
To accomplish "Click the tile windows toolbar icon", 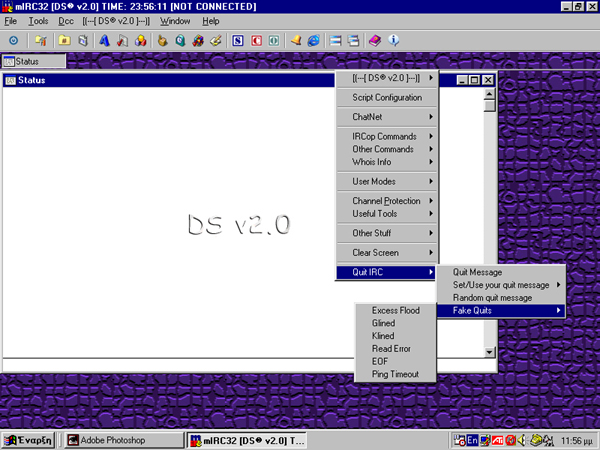I will coord(335,40).
